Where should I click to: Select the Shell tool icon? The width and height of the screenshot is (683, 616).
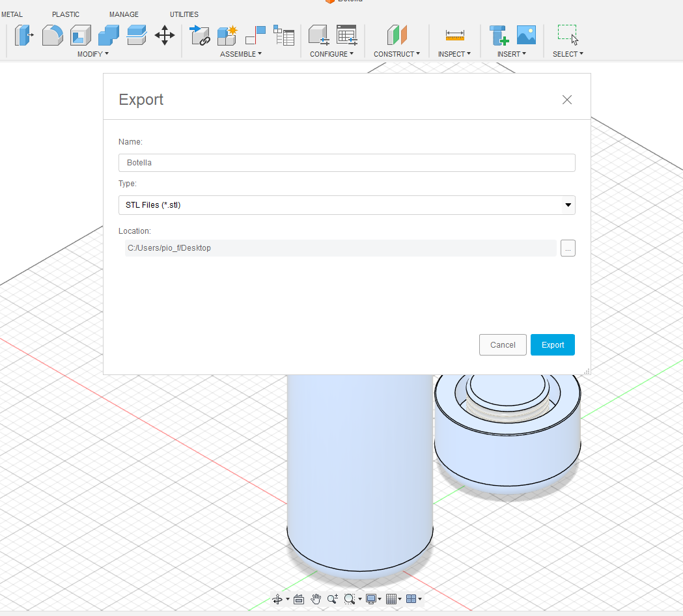(81, 35)
